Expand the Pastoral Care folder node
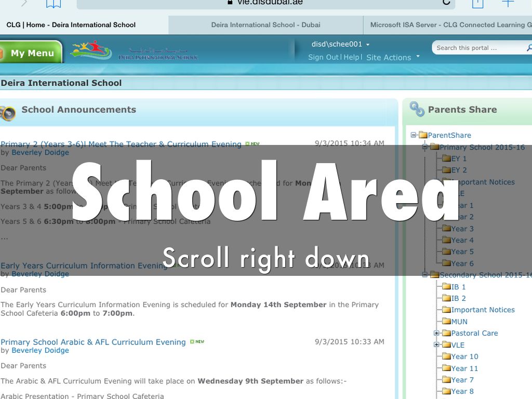The image size is (532, 399). pos(436,333)
